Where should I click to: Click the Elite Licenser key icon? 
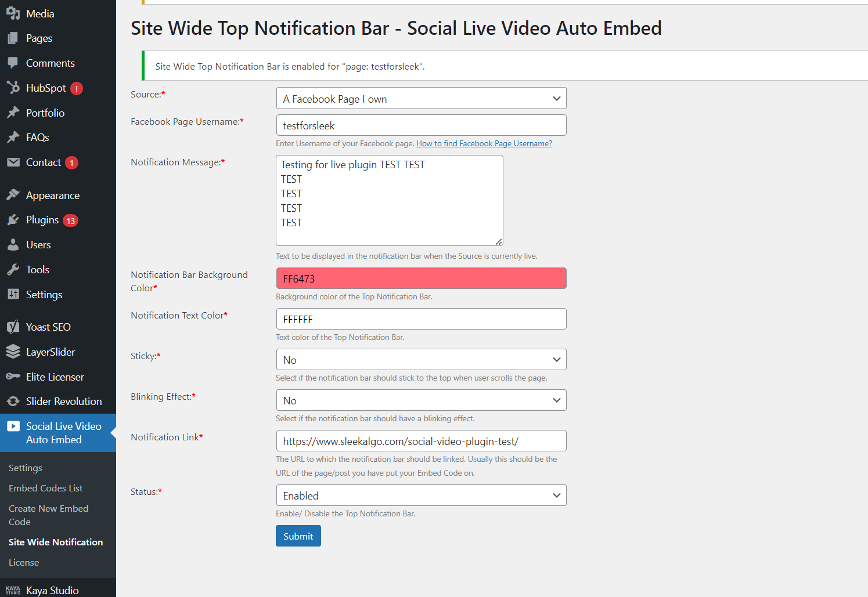coord(13,377)
